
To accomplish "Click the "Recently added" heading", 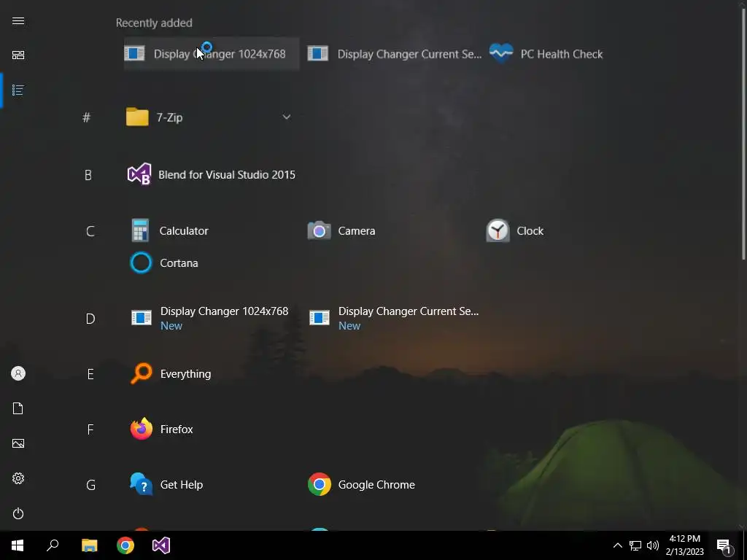I will coord(154,23).
